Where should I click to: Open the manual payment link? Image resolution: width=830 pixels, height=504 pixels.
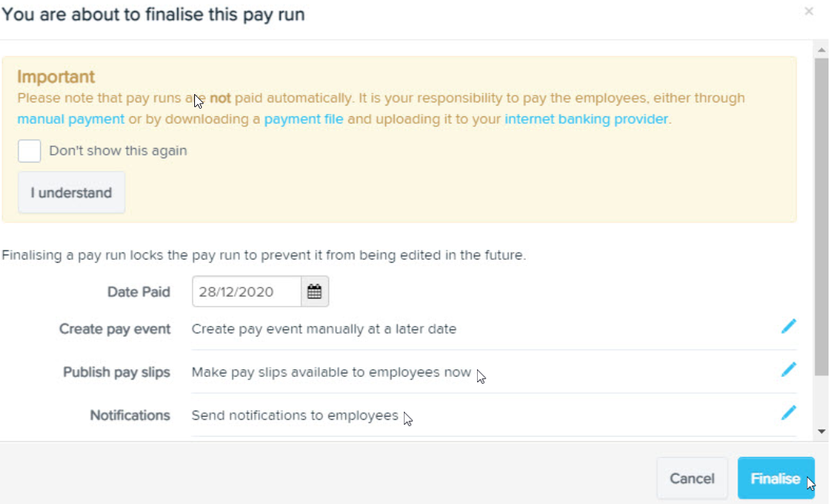tap(71, 119)
